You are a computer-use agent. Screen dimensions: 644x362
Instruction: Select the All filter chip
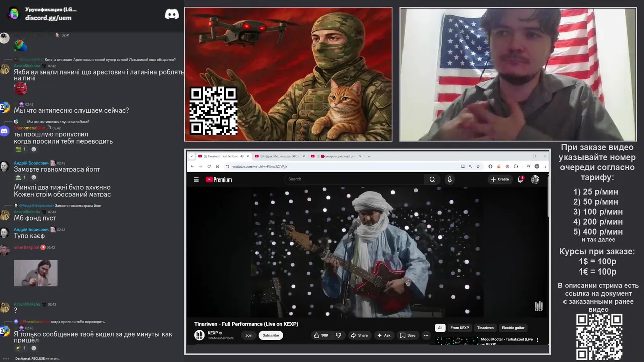tap(440, 328)
